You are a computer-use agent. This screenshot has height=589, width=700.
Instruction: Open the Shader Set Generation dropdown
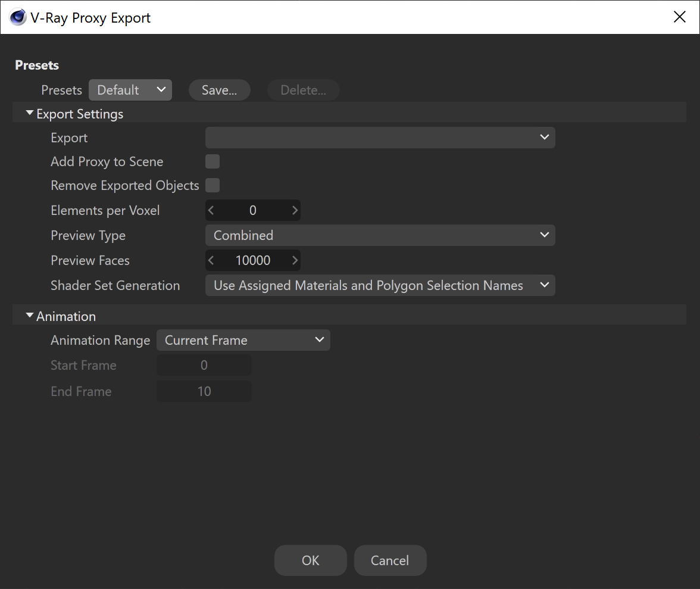pos(380,285)
